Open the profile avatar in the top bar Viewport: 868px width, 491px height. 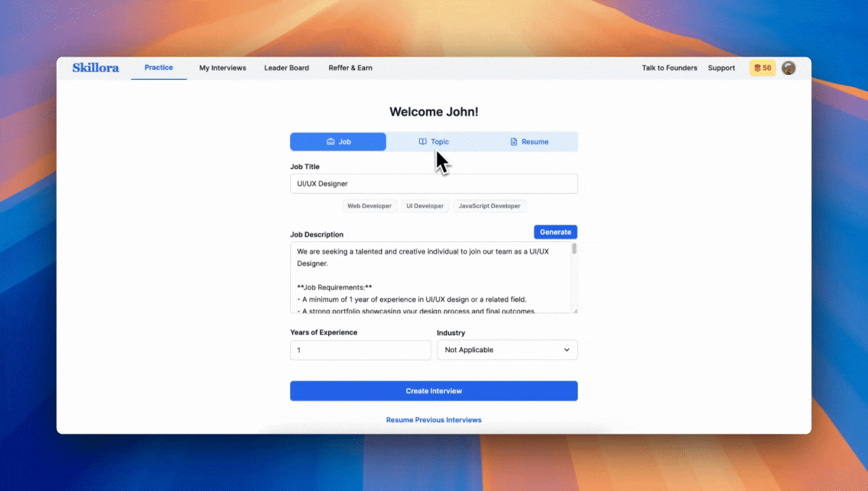[x=788, y=68]
